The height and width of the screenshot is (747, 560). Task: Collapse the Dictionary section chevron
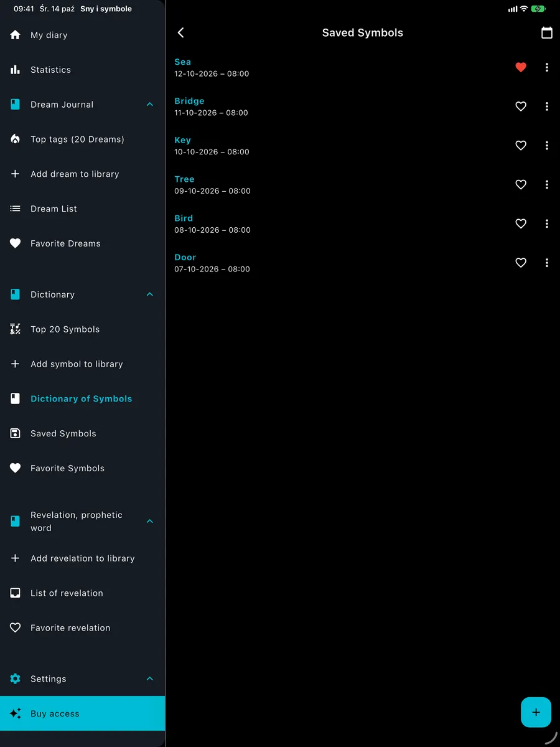pyautogui.click(x=149, y=294)
